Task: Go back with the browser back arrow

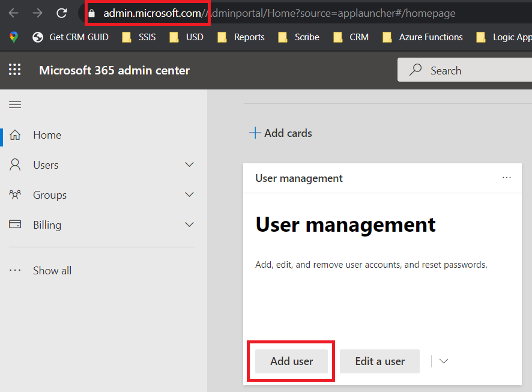Action: point(14,13)
